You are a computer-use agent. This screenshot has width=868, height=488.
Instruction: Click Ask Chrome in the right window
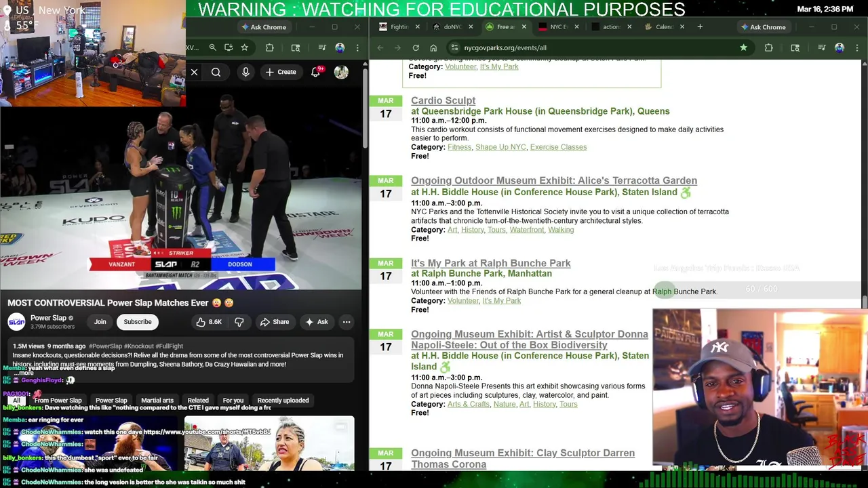(763, 27)
